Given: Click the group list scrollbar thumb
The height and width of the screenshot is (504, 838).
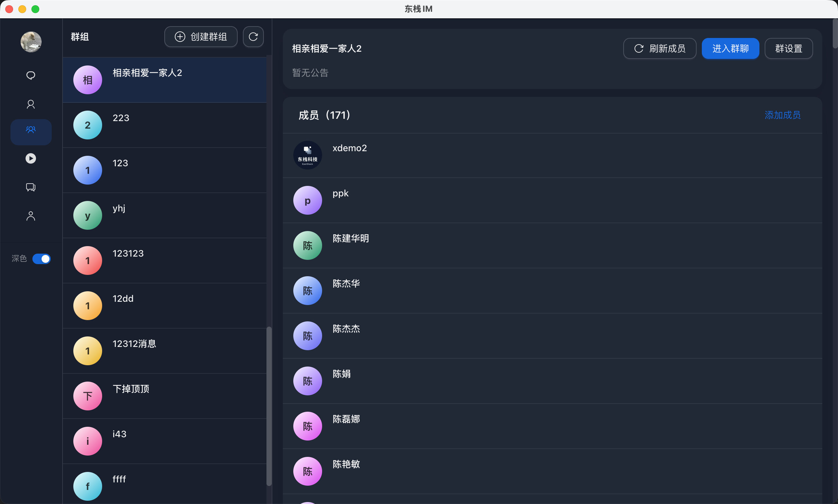Looking at the screenshot, I should pyautogui.click(x=269, y=406).
